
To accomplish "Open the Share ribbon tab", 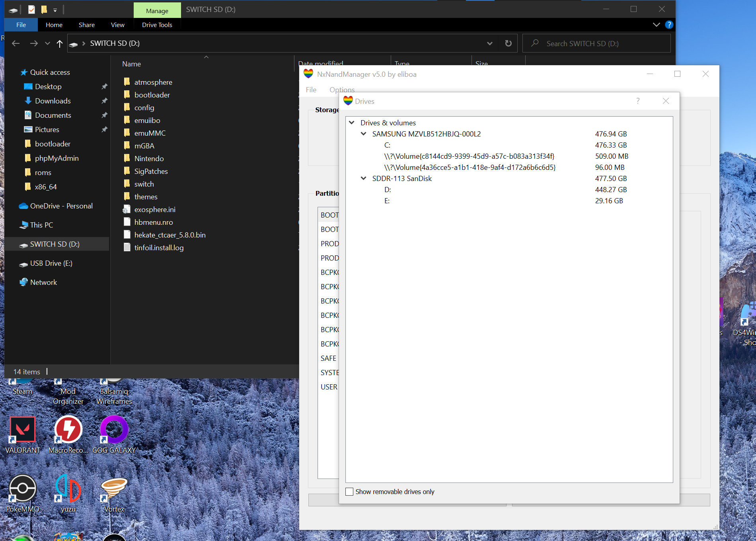I will click(87, 25).
